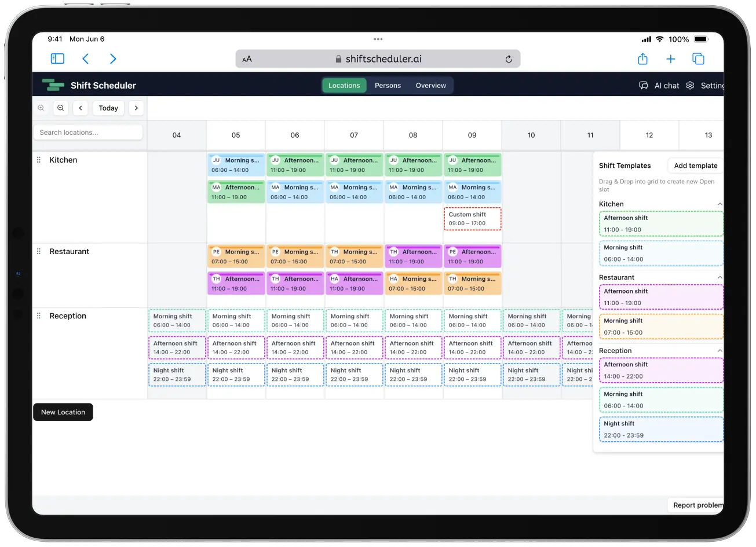
Task: Switch to the Persons tab
Action: pyautogui.click(x=388, y=85)
